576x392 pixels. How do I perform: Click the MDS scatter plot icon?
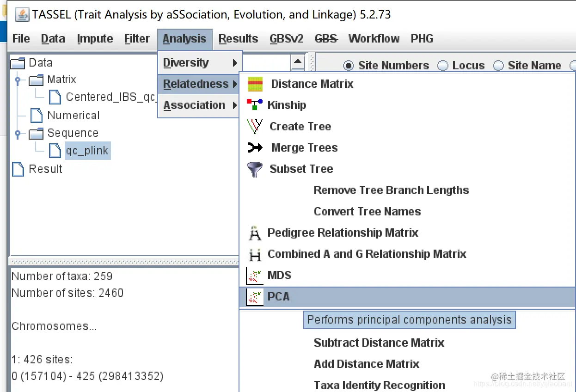pyautogui.click(x=255, y=276)
